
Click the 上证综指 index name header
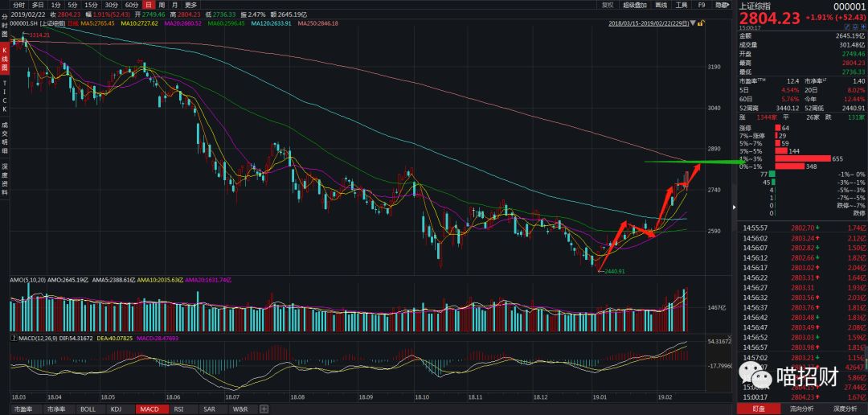[x=754, y=6]
